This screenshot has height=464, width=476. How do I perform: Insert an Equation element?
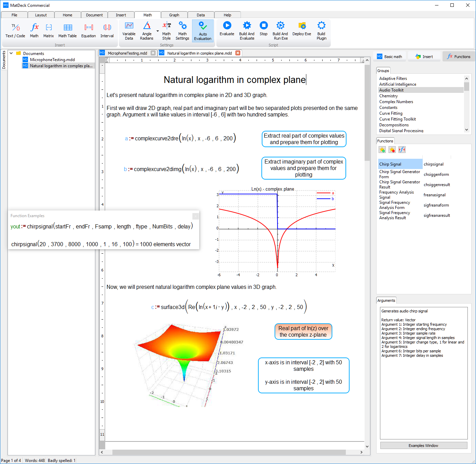tap(89, 30)
